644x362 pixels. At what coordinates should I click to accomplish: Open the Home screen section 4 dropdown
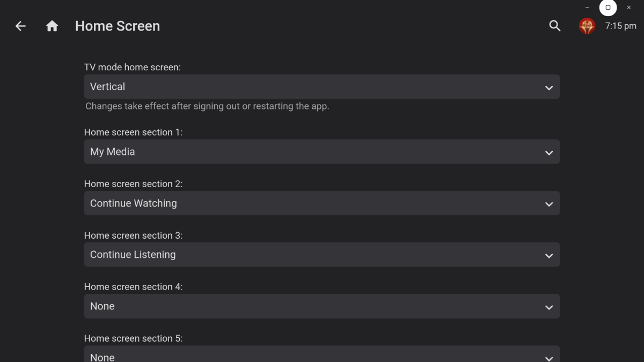click(x=322, y=306)
